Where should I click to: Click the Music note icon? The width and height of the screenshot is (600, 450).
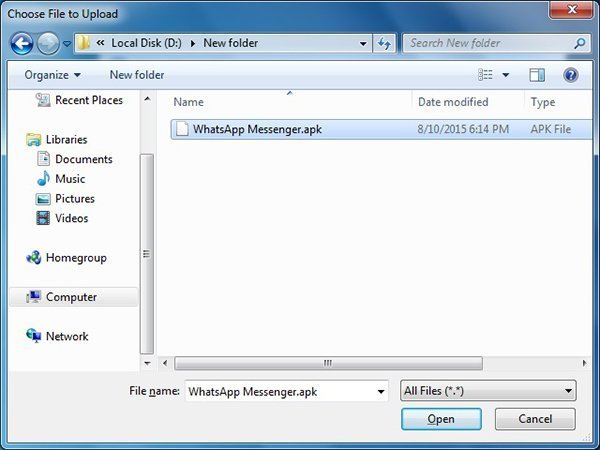coord(43,179)
